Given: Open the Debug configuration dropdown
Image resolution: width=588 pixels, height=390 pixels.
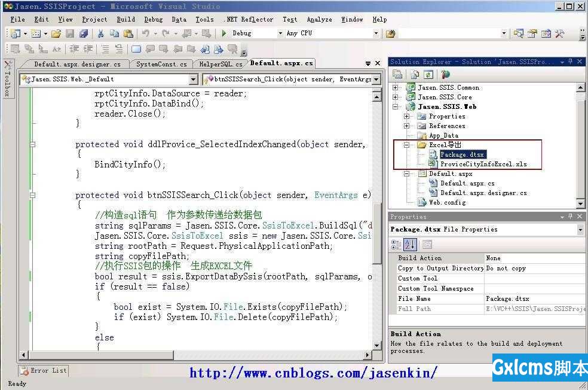Looking at the screenshot, I should click(280, 33).
